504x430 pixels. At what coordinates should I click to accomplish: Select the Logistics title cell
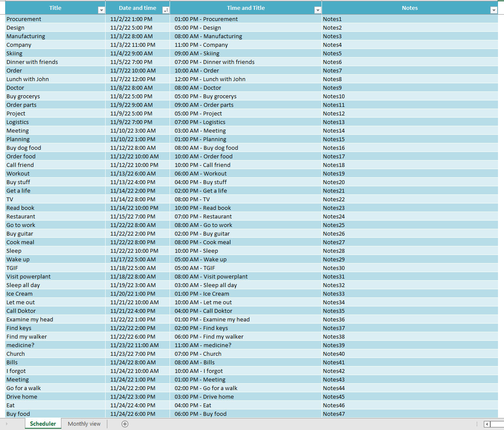pyautogui.click(x=55, y=122)
